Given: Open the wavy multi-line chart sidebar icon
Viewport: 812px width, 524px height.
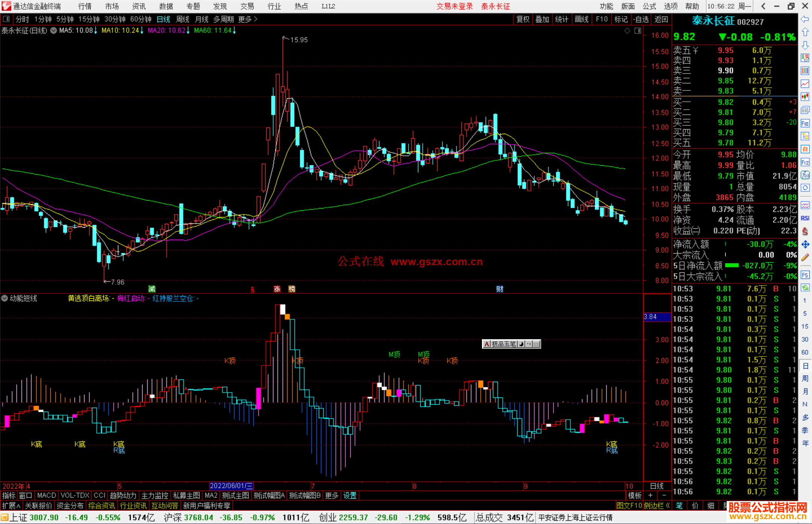Looking at the screenshot, I should [x=805, y=205].
